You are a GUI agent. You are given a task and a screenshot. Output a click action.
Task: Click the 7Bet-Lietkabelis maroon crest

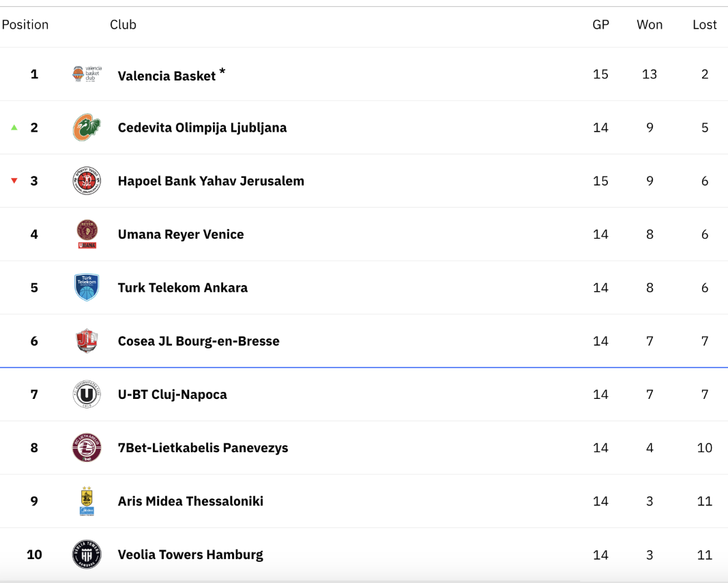[x=87, y=447]
